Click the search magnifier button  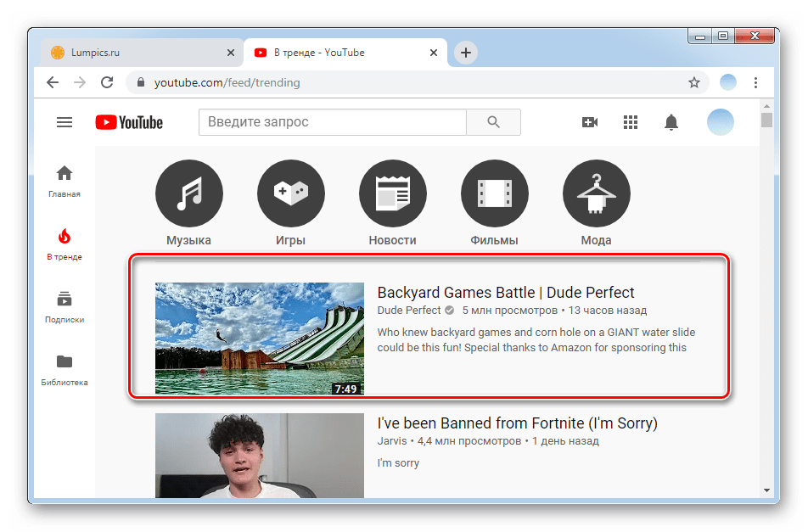pyautogui.click(x=493, y=122)
